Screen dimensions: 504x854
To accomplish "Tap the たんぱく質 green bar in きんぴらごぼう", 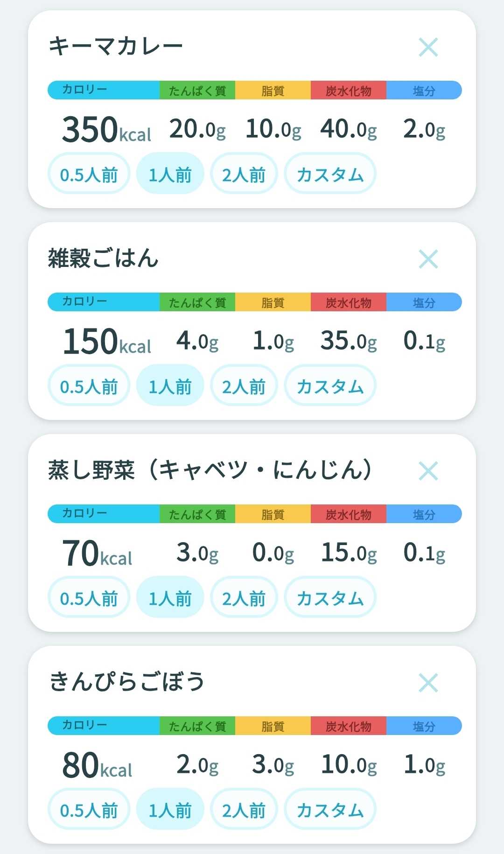I will [197, 726].
